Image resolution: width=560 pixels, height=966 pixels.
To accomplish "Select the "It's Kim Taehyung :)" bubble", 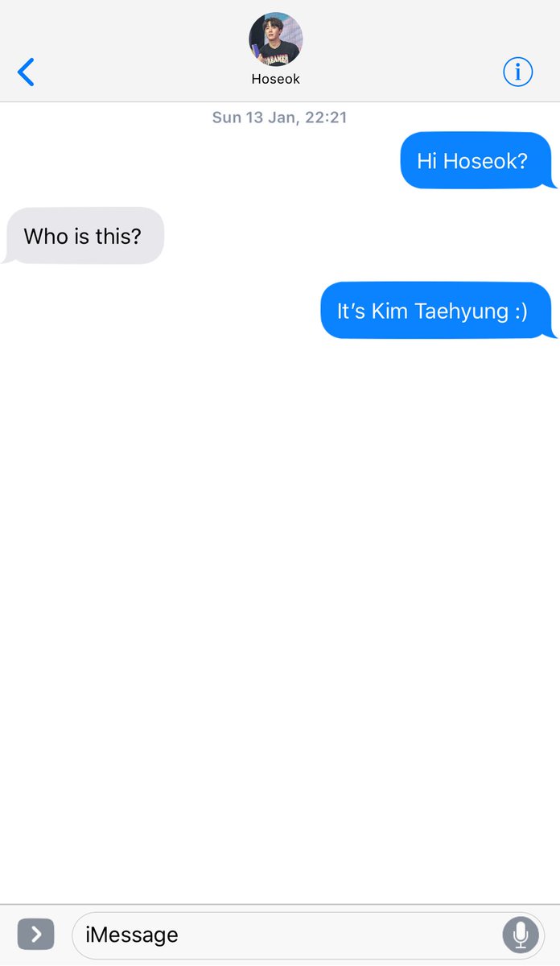I will point(438,311).
